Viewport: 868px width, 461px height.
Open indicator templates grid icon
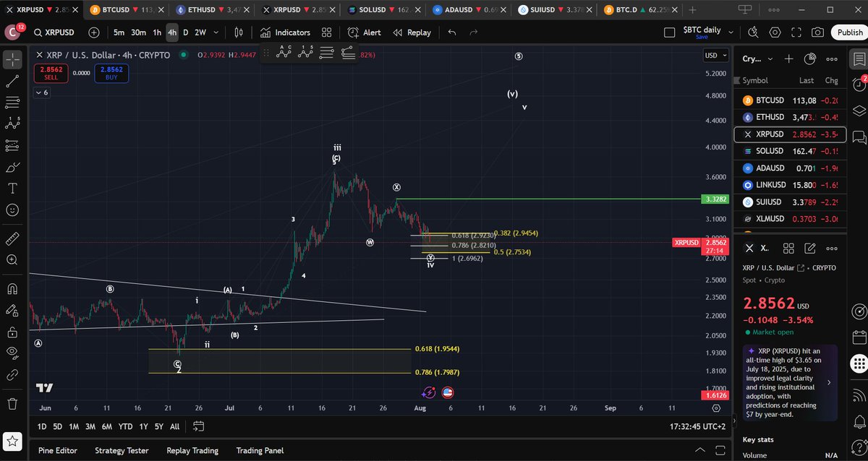click(327, 33)
